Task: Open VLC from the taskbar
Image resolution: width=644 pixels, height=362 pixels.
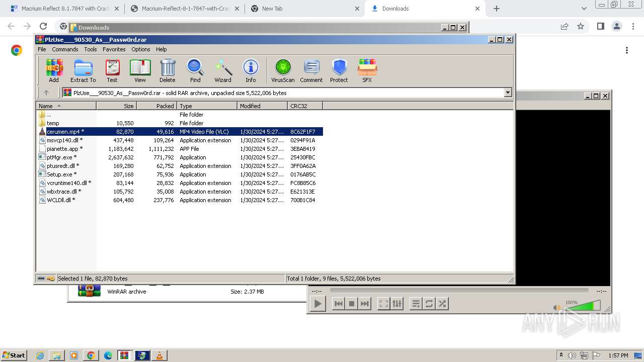Action: click(x=159, y=355)
